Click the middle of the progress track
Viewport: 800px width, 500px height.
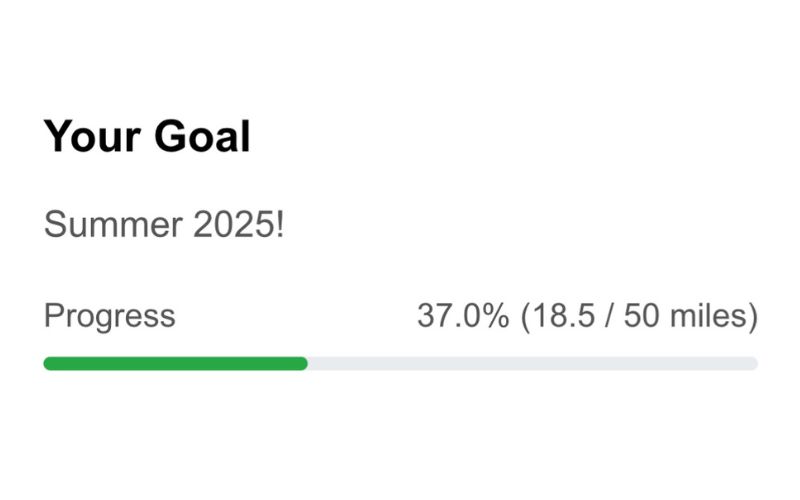coord(400,363)
